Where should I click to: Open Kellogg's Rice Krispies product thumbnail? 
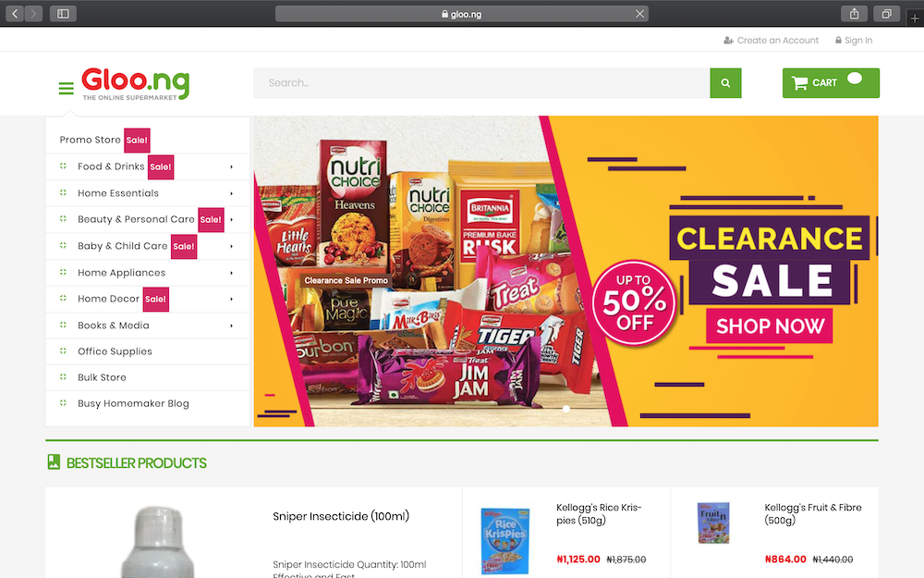click(505, 541)
